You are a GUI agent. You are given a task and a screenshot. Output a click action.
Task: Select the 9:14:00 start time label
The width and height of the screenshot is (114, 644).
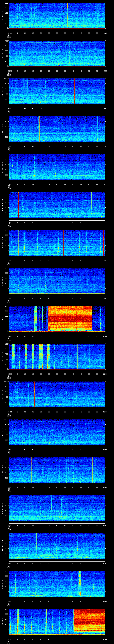point(9,525)
